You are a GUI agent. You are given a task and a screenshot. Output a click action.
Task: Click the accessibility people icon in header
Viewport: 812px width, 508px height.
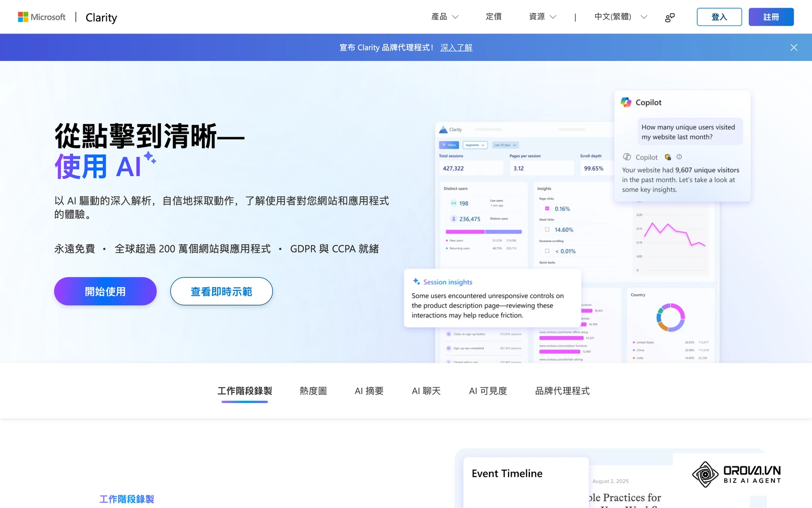click(x=670, y=17)
